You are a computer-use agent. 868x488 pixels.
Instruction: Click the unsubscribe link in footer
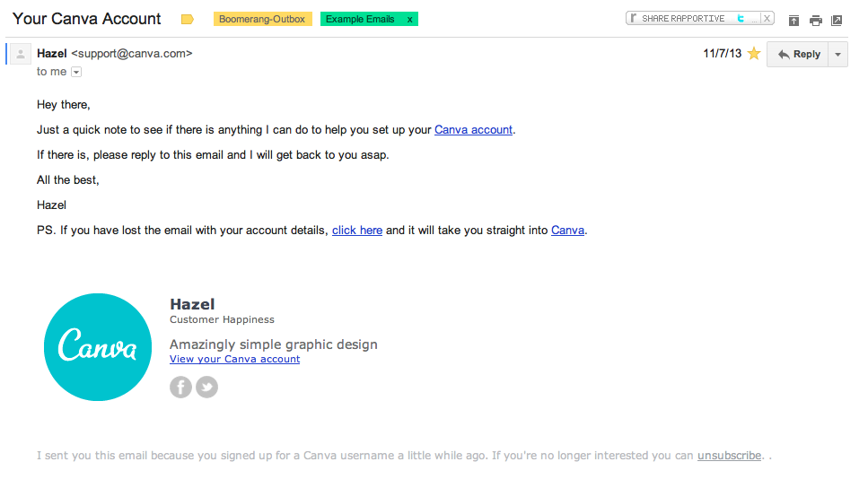point(729,456)
